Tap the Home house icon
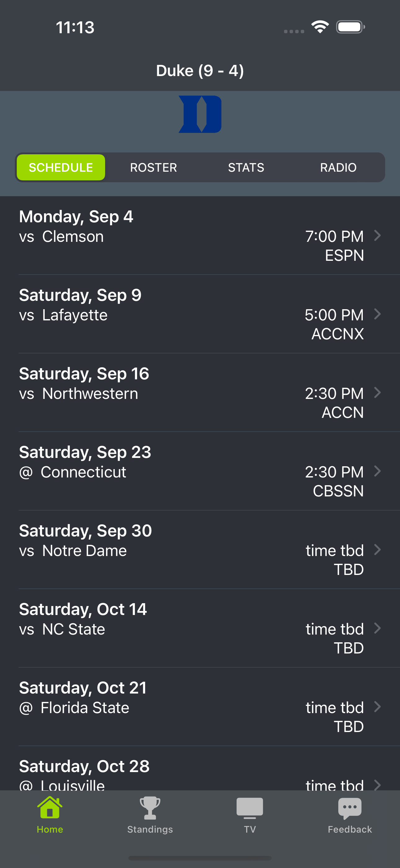Screen dimensions: 400x868 tap(50, 807)
